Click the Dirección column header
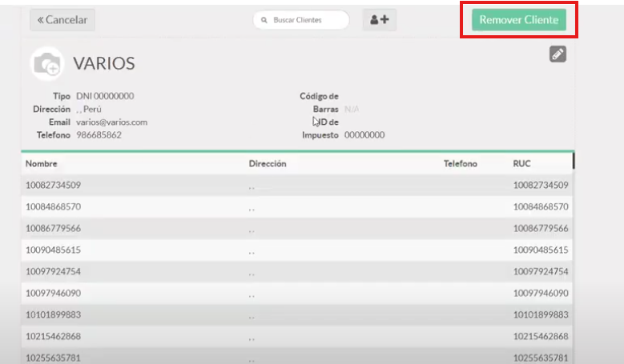The height and width of the screenshot is (364, 624). coord(268,163)
